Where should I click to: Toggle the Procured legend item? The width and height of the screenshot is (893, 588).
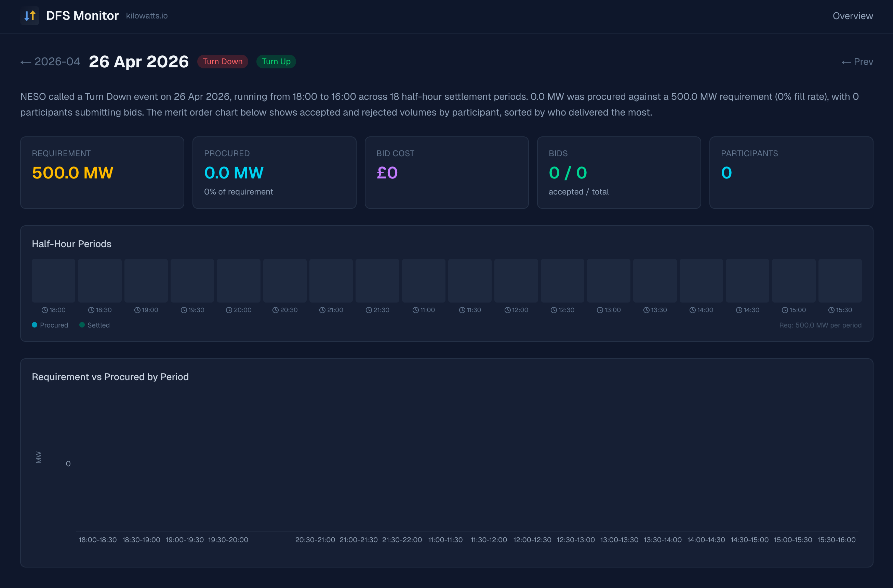pos(50,325)
